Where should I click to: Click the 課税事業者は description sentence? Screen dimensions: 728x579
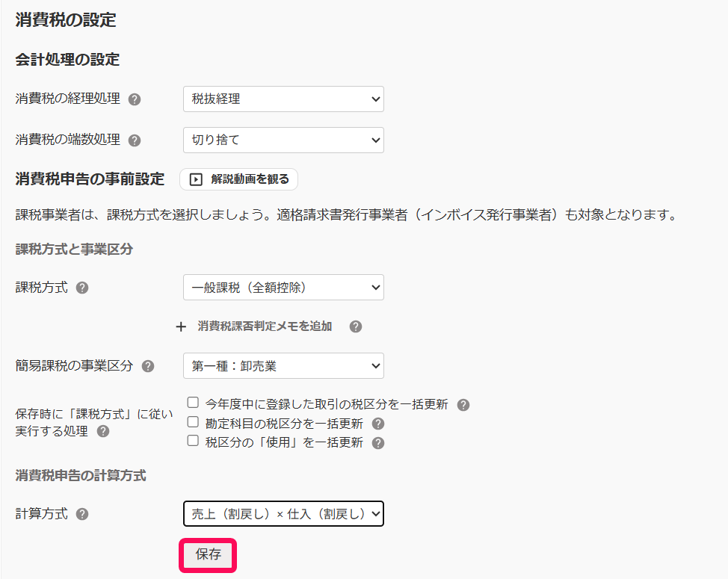point(347,215)
